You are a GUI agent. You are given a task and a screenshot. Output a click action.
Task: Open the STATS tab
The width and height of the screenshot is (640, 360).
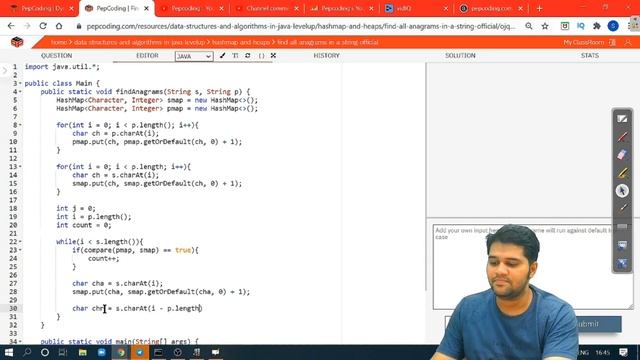point(590,56)
